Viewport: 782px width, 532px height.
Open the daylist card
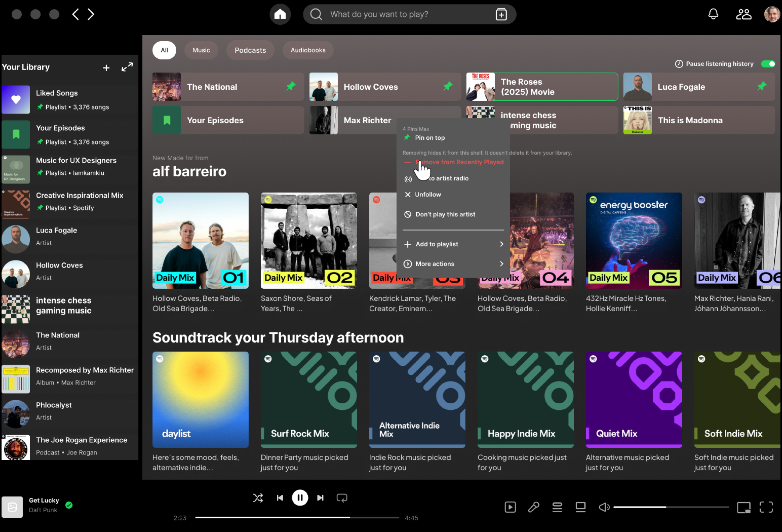[200, 400]
